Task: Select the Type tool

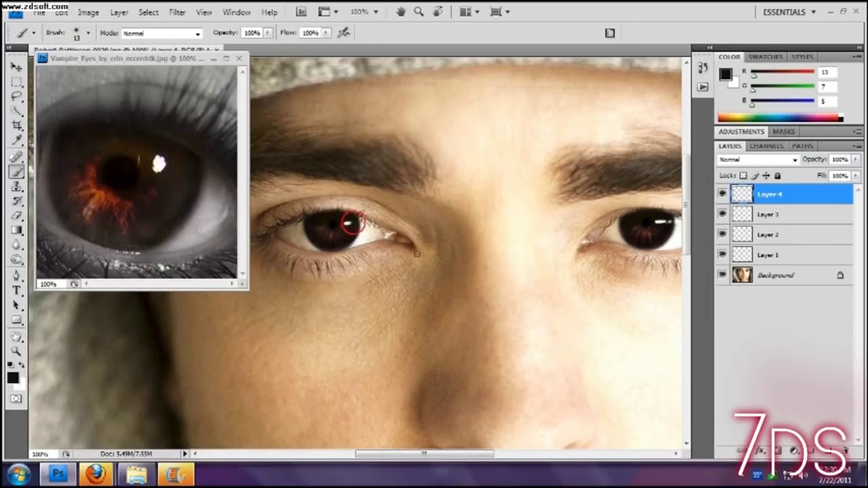Action: pyautogui.click(x=16, y=291)
